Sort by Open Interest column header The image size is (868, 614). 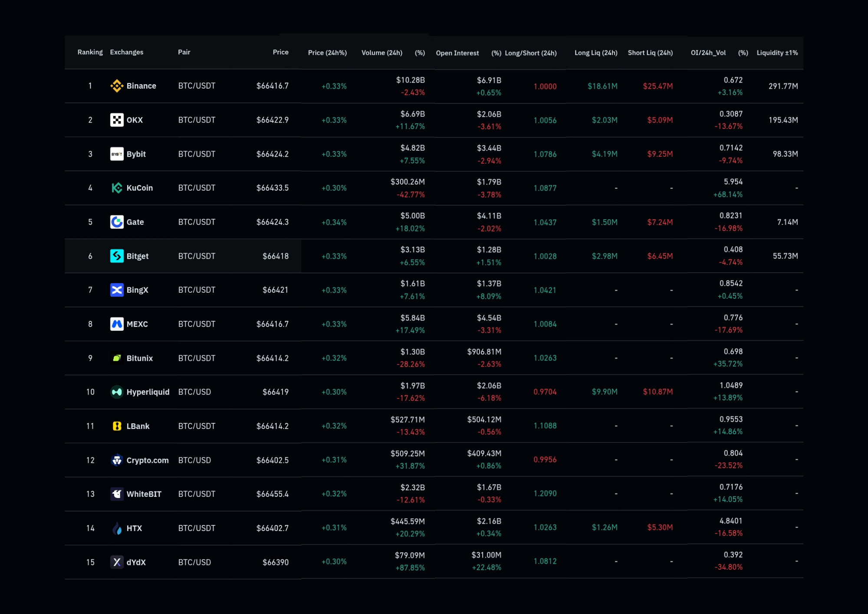tap(457, 53)
